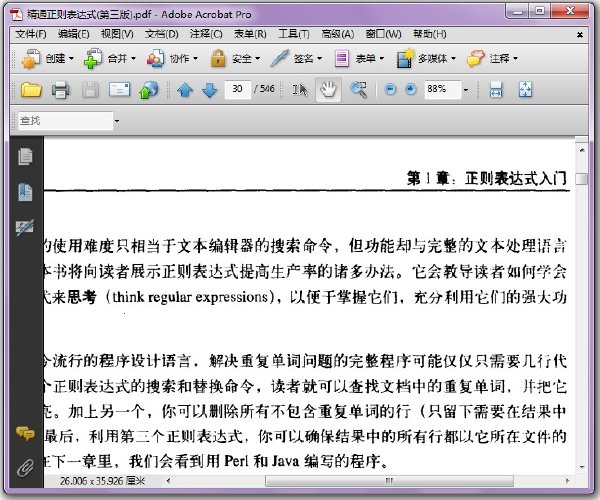This screenshot has height=500, width=600.
Task: Click the Sign pen icon (签名)
Action: (x=279, y=59)
